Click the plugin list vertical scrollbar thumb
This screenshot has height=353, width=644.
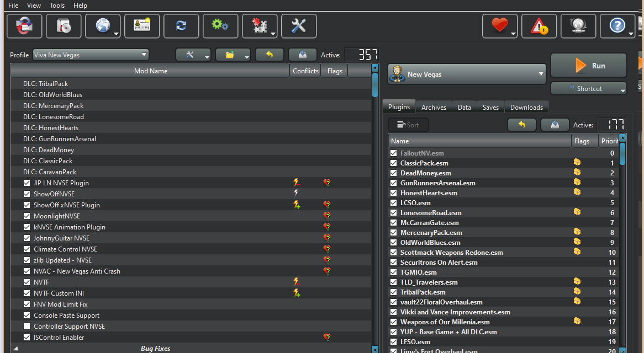click(x=622, y=154)
